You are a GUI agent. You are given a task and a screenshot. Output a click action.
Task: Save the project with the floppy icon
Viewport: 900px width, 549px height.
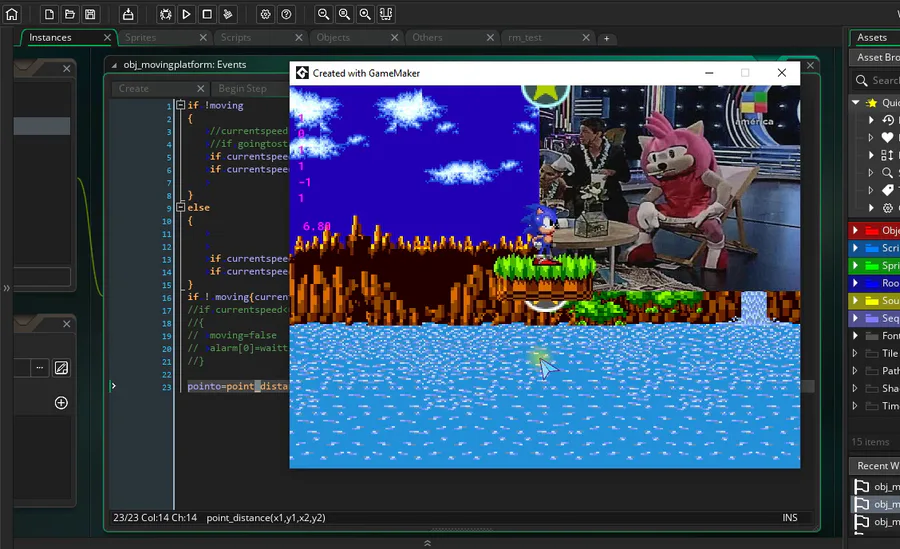[90, 14]
